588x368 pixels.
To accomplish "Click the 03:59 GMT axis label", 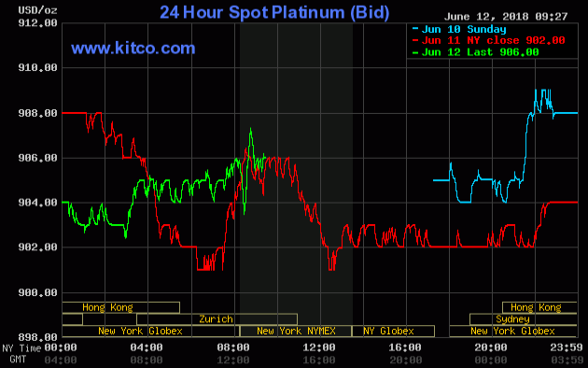I will 567,360.
